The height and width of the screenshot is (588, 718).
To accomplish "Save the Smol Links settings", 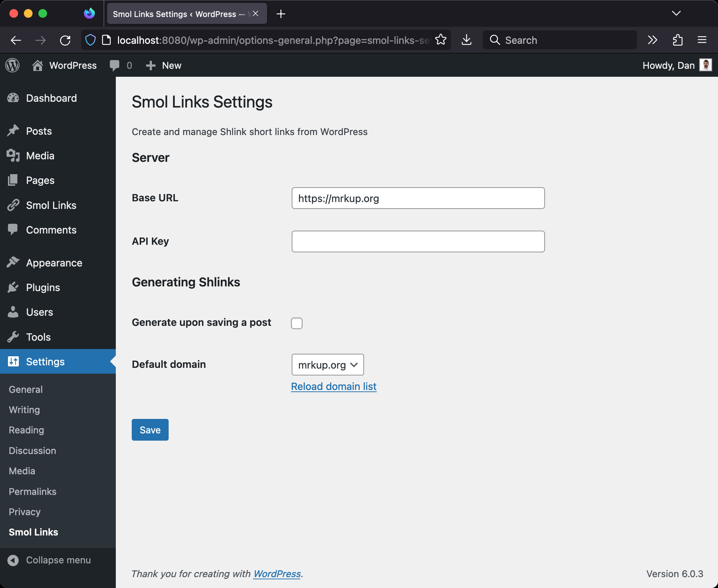I will [x=150, y=429].
